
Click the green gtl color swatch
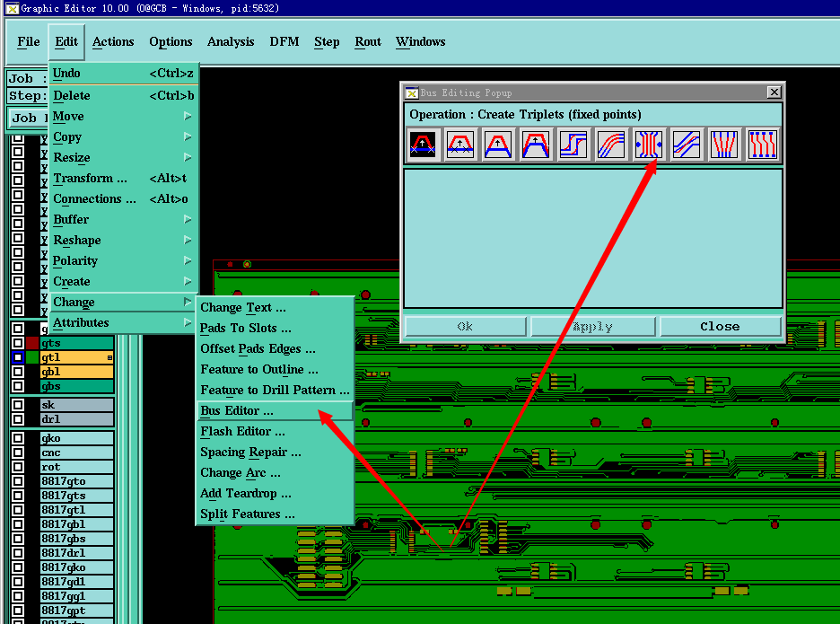click(x=32, y=357)
